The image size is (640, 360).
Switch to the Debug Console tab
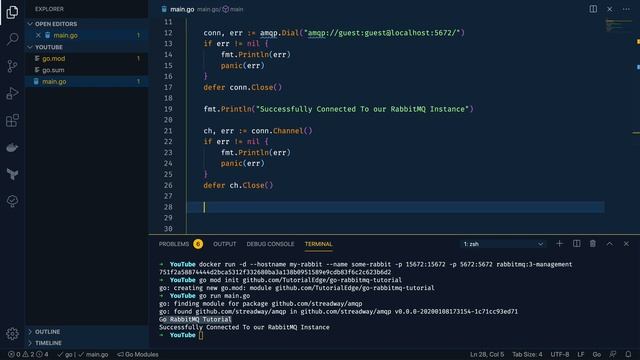pyautogui.click(x=270, y=244)
